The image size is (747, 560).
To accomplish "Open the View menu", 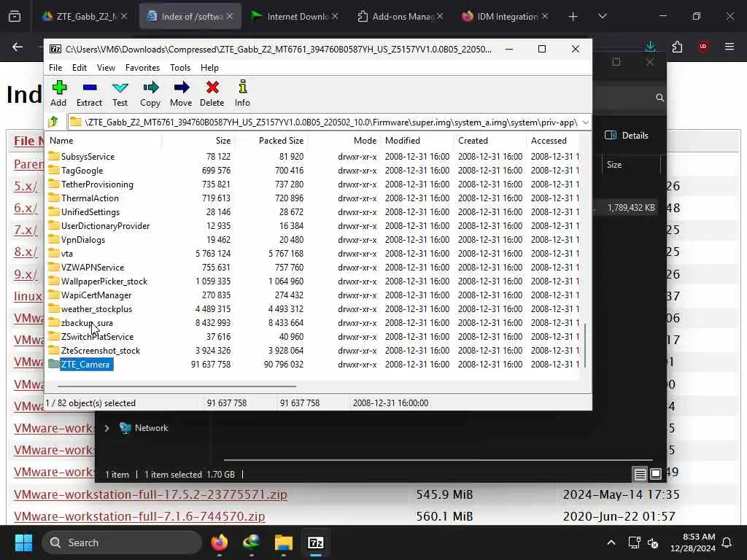I will click(106, 68).
